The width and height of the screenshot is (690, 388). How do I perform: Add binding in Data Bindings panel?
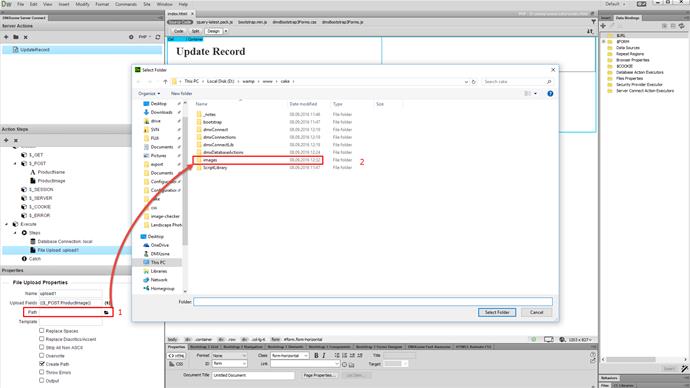point(603,26)
